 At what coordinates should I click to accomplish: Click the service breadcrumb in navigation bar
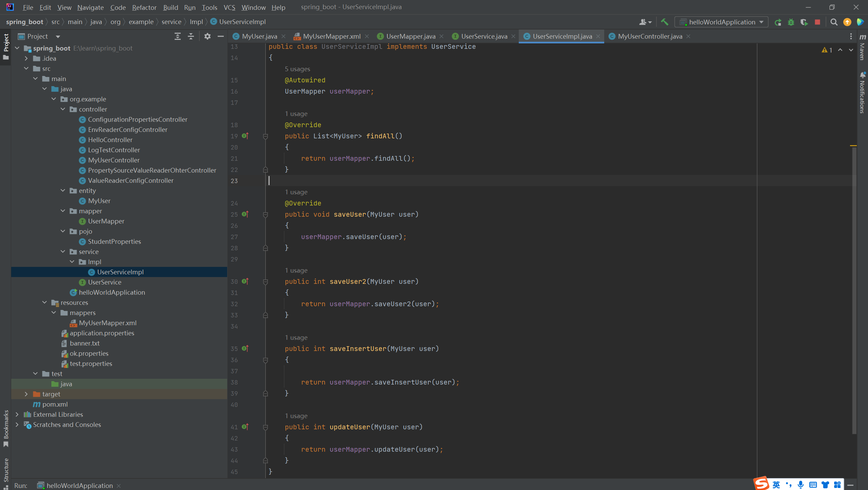[171, 22]
